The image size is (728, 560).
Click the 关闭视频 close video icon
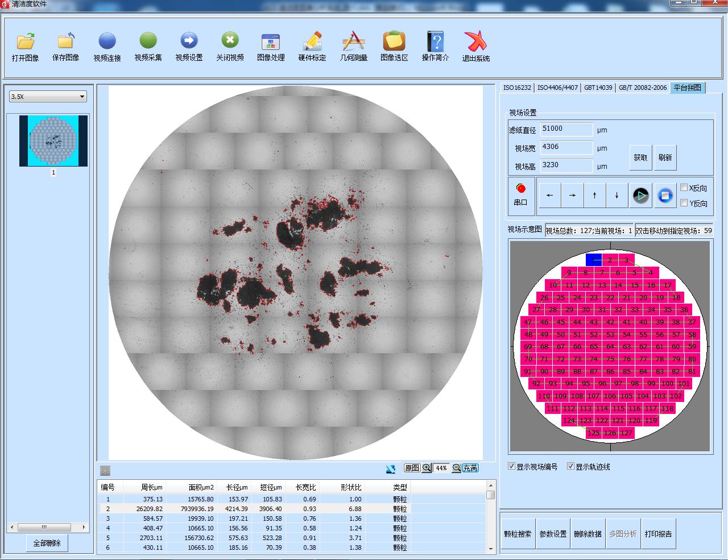[x=230, y=42]
